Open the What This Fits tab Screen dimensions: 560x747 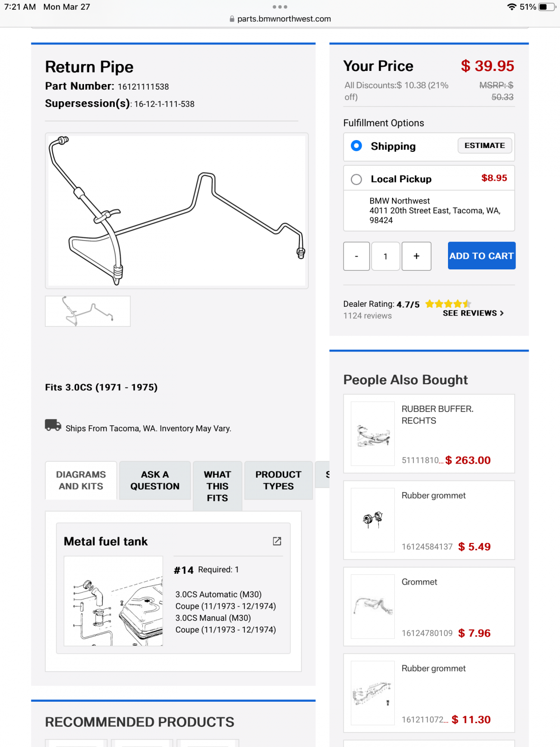coord(217,486)
